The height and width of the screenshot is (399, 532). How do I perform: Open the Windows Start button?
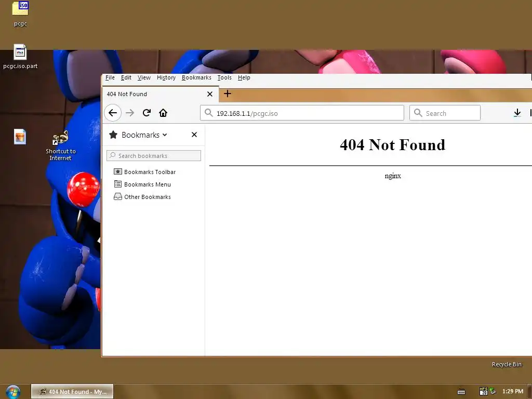point(13,392)
